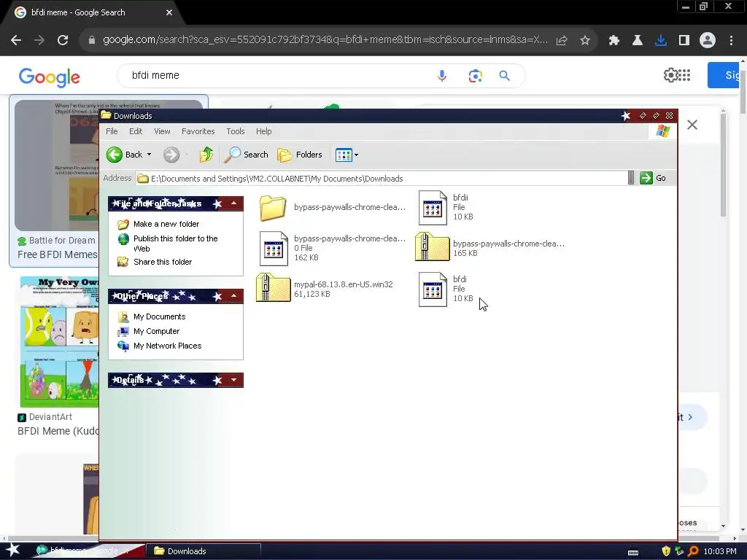Image resolution: width=747 pixels, height=560 pixels.
Task: Open the View menu
Action: (x=162, y=131)
